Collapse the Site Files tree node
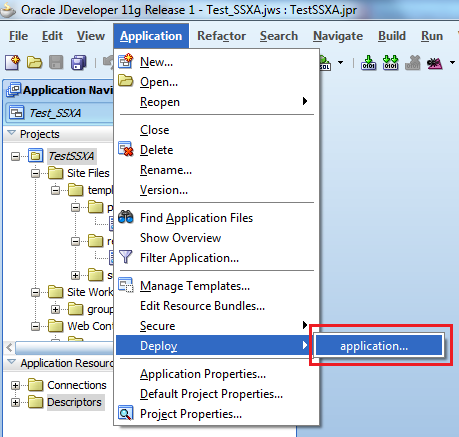The width and height of the screenshot is (459, 437). 35,173
